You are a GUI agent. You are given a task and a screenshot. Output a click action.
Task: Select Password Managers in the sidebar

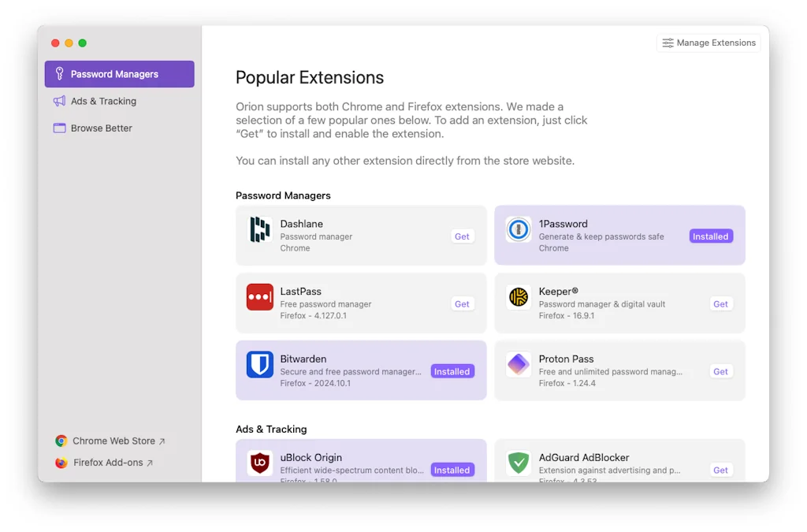[x=119, y=74]
